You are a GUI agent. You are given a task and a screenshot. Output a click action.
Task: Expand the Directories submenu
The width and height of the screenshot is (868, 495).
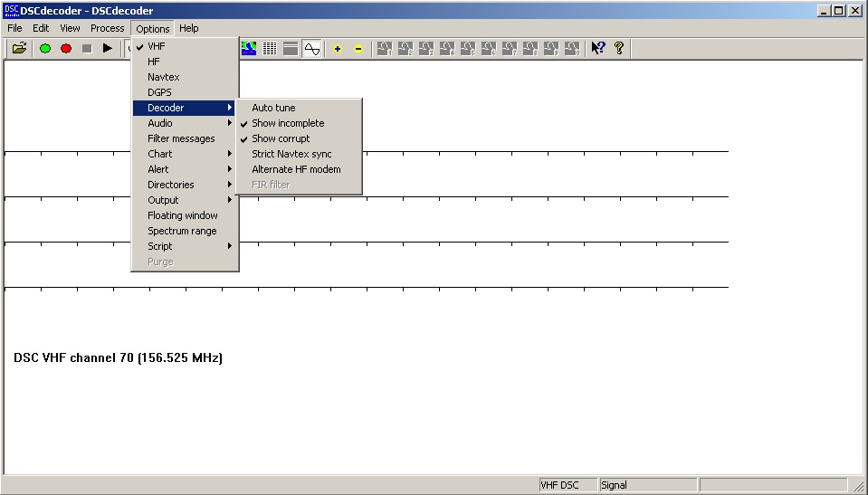coord(185,185)
